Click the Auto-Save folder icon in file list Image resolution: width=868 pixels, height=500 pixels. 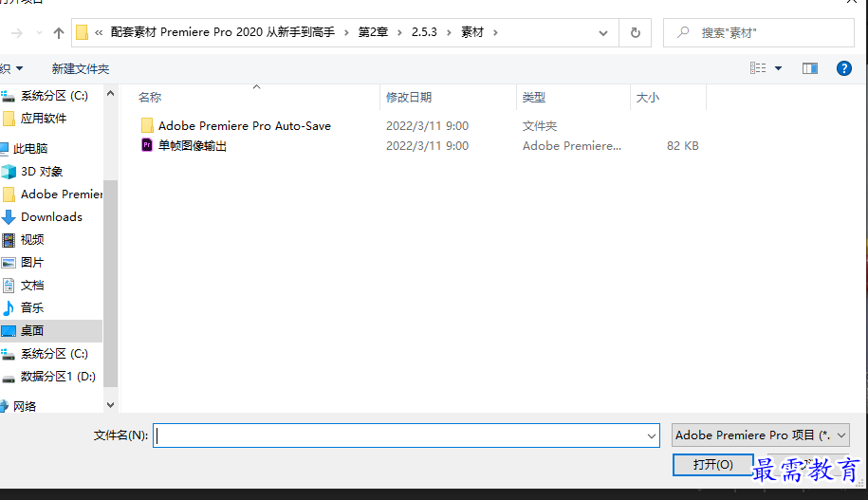coord(147,125)
